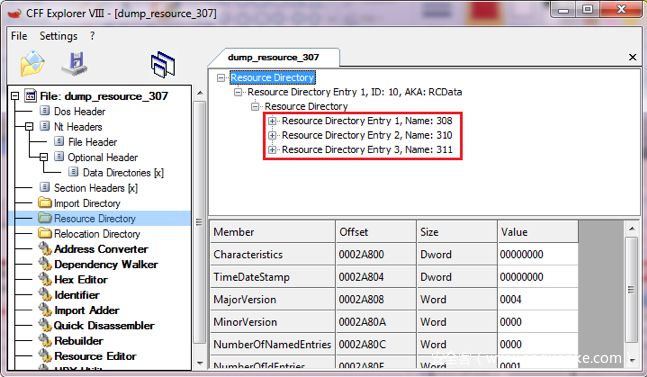Click the left tree scrollbar down arrow
Screen dimensions: 647x377
click(x=200, y=363)
